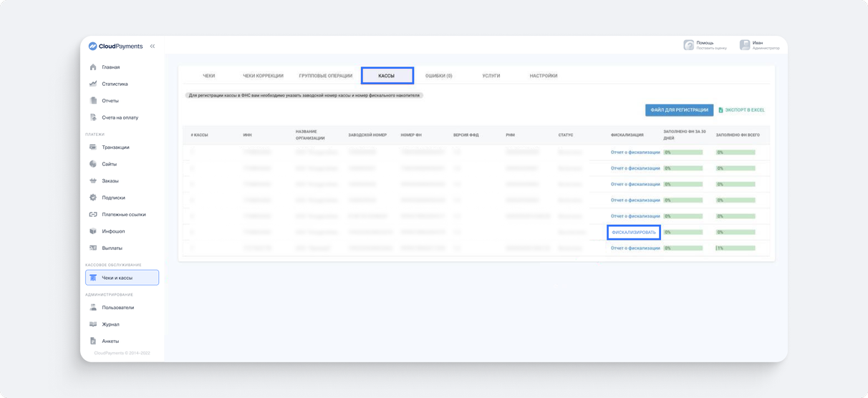Open the Инфошоп box icon

pos(93,231)
